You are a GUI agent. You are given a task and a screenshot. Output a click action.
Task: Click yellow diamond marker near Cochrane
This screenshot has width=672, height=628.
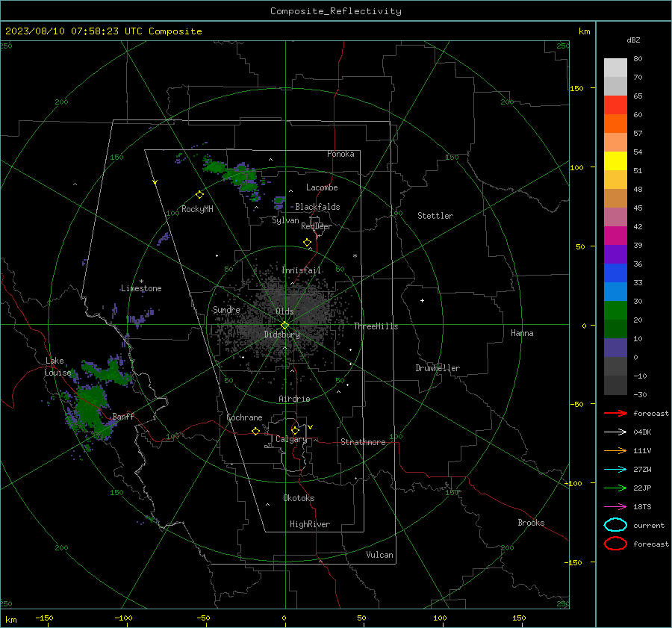(255, 431)
